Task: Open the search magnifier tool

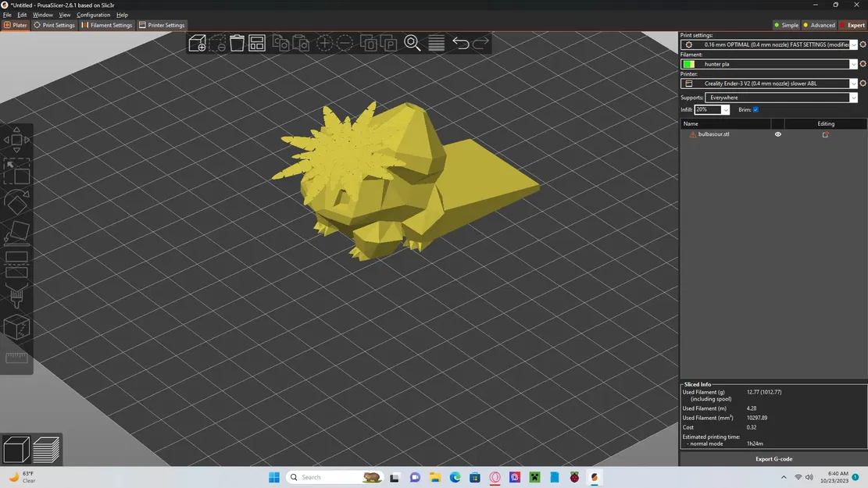Action: click(x=413, y=43)
